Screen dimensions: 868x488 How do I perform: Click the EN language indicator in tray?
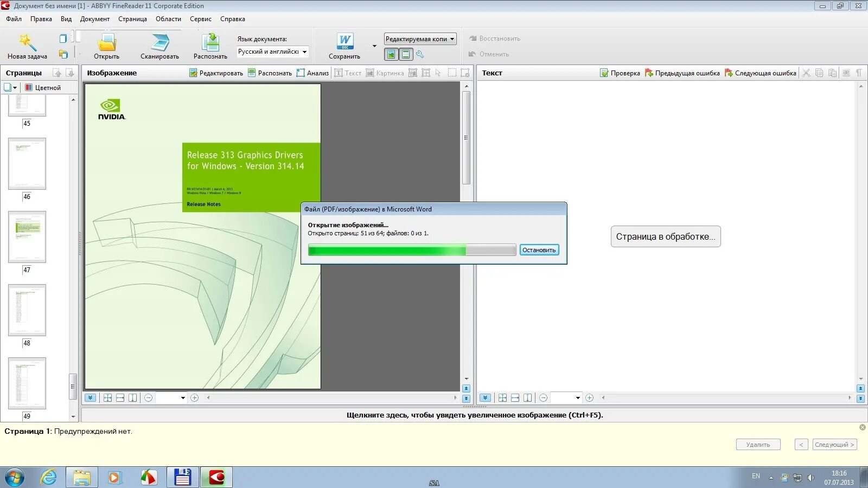pos(756,476)
